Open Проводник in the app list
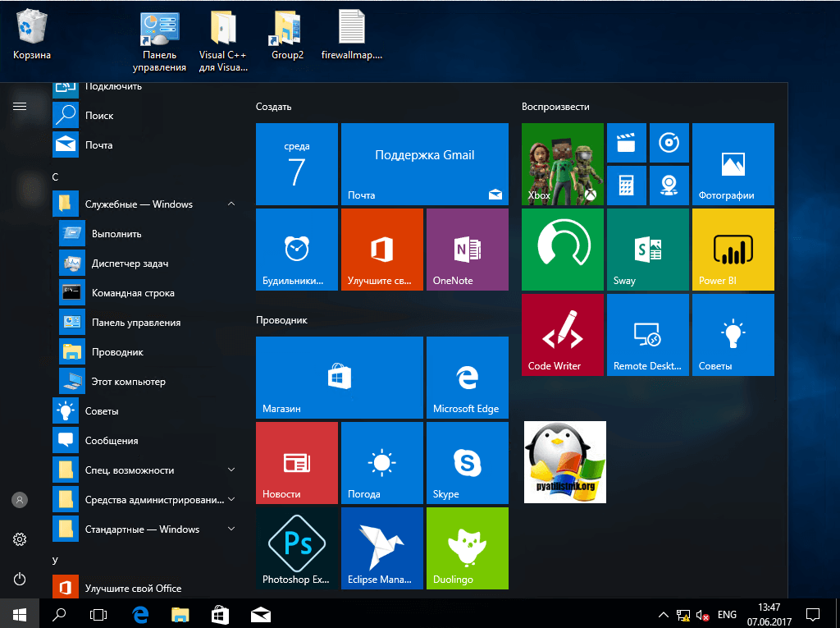 (x=149, y=351)
